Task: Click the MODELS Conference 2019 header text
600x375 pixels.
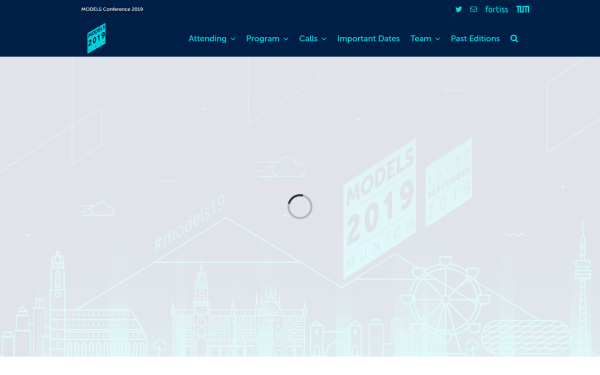Action: tap(112, 9)
